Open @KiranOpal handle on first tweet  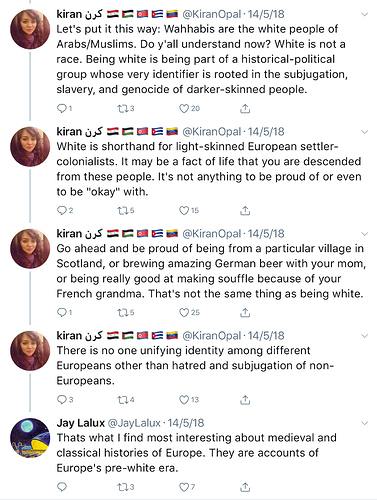pos(211,14)
